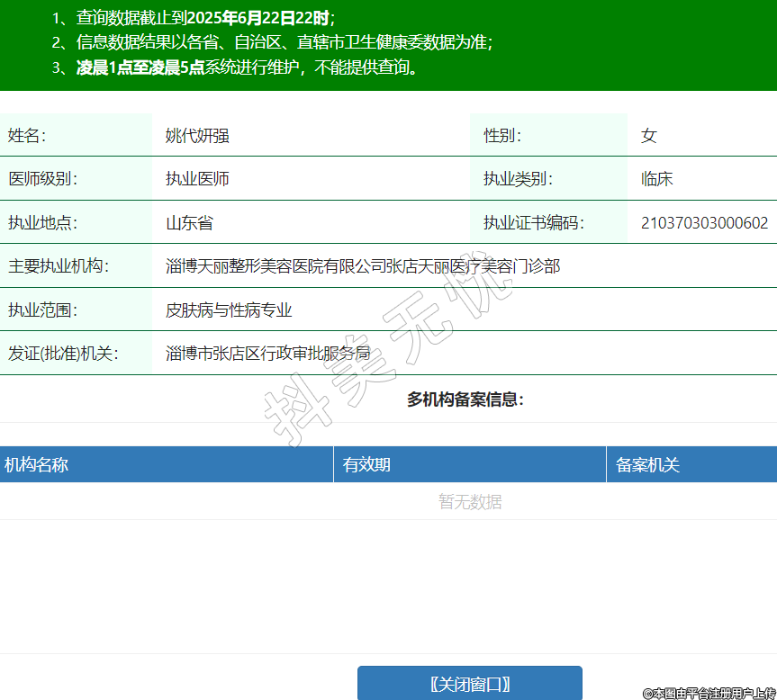
Task: Click the 备案机关 column header
Action: coord(647,465)
